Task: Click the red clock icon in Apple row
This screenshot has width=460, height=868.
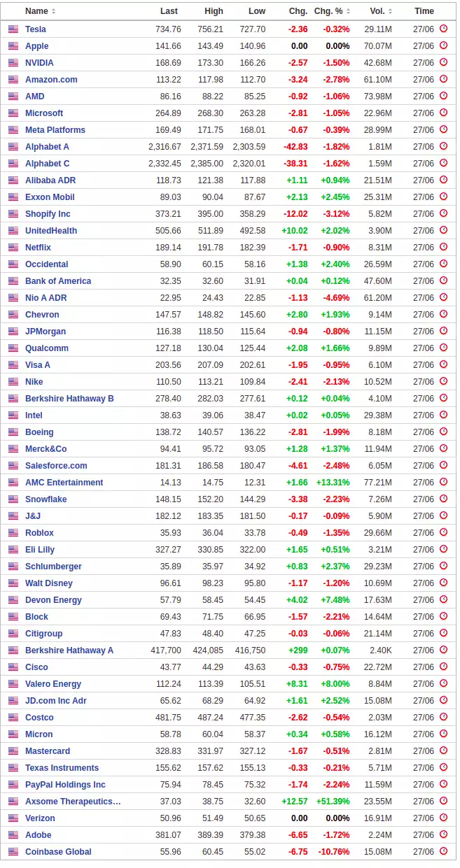Action: tap(443, 45)
